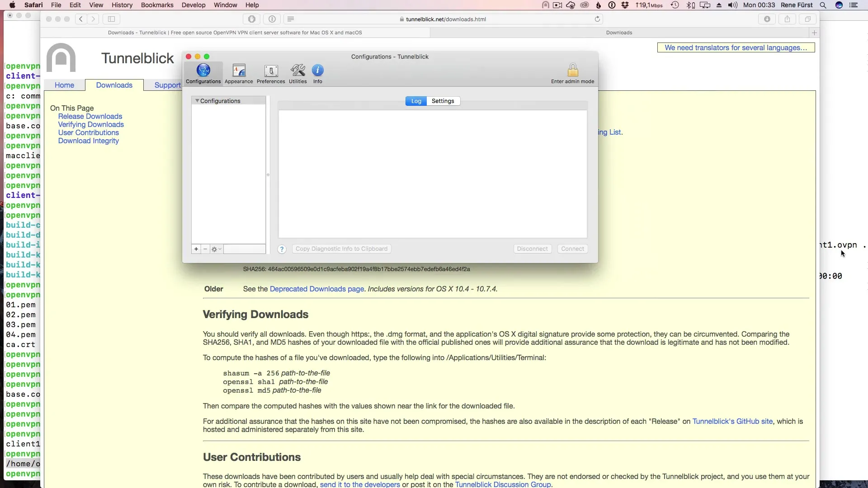This screenshot has height=488, width=868.
Task: Click send it to the developers link
Action: coord(360,484)
